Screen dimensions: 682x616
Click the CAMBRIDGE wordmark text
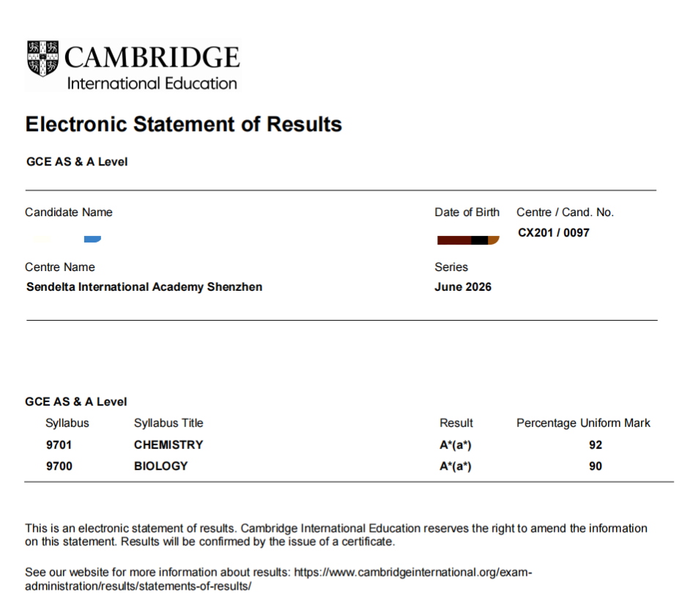(x=152, y=57)
